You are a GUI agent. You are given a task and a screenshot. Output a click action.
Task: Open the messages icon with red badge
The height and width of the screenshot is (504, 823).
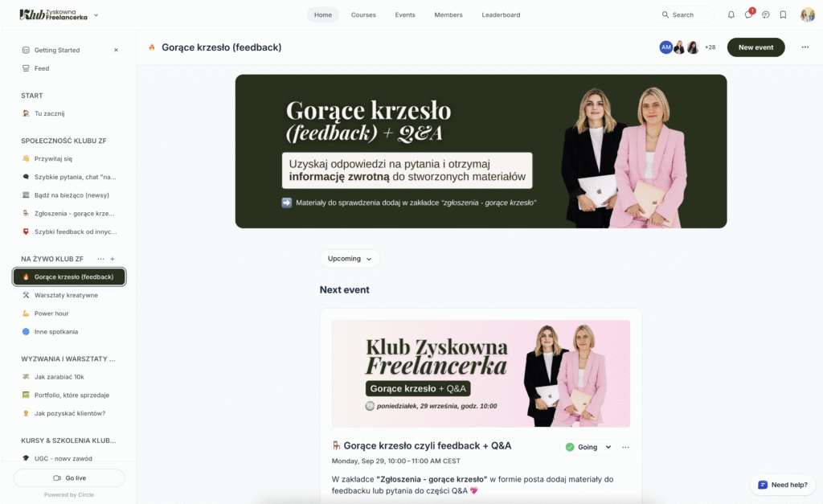pos(748,14)
